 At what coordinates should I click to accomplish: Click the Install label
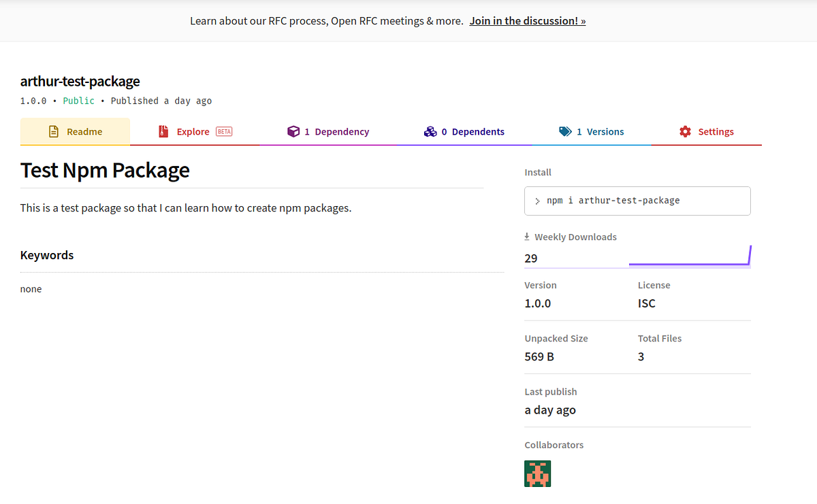point(538,173)
